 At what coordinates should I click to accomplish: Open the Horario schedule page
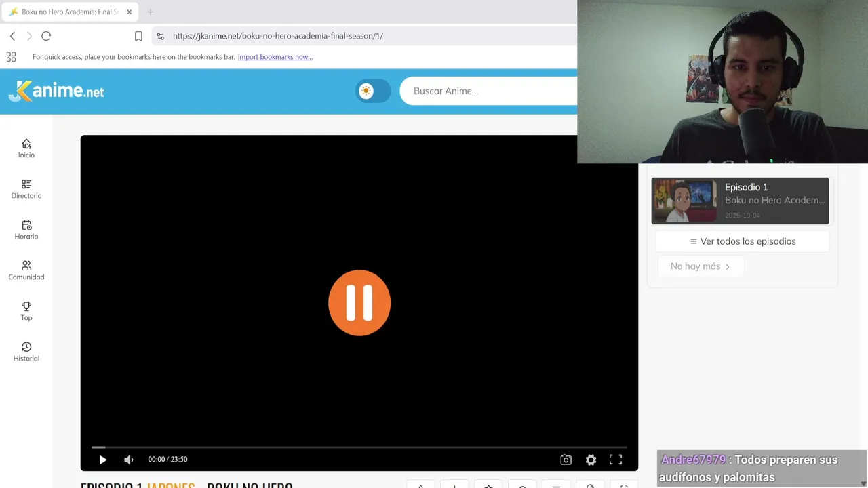coord(26,230)
